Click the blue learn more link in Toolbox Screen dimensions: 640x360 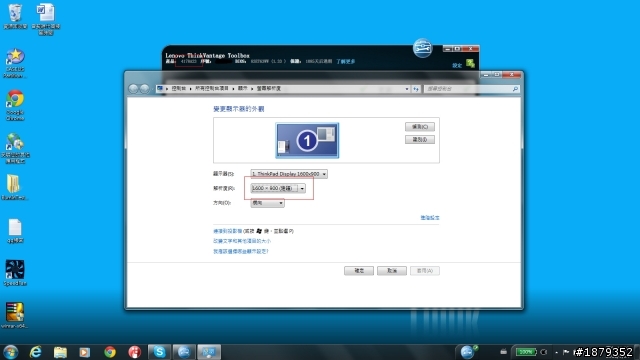coord(345,61)
